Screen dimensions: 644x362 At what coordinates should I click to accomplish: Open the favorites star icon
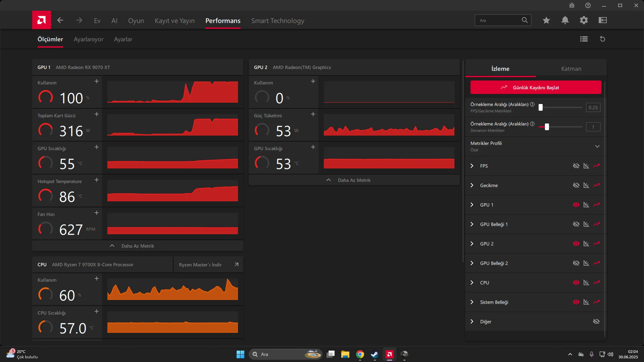pos(546,20)
